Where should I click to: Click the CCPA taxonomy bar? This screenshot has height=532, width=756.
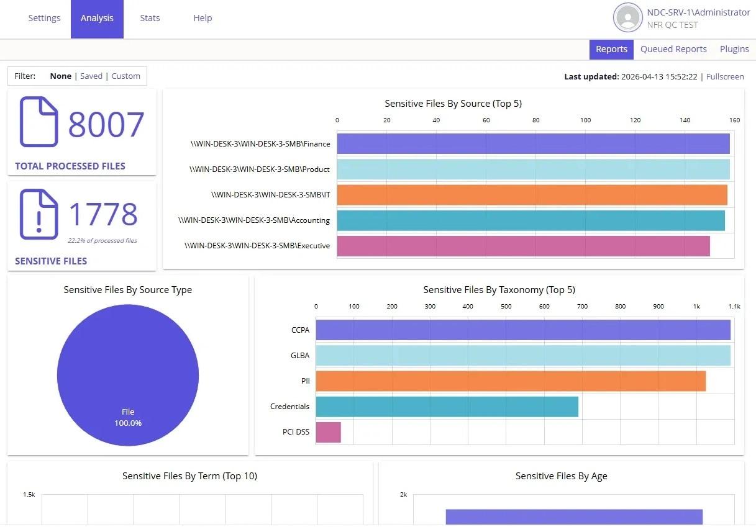pos(523,330)
